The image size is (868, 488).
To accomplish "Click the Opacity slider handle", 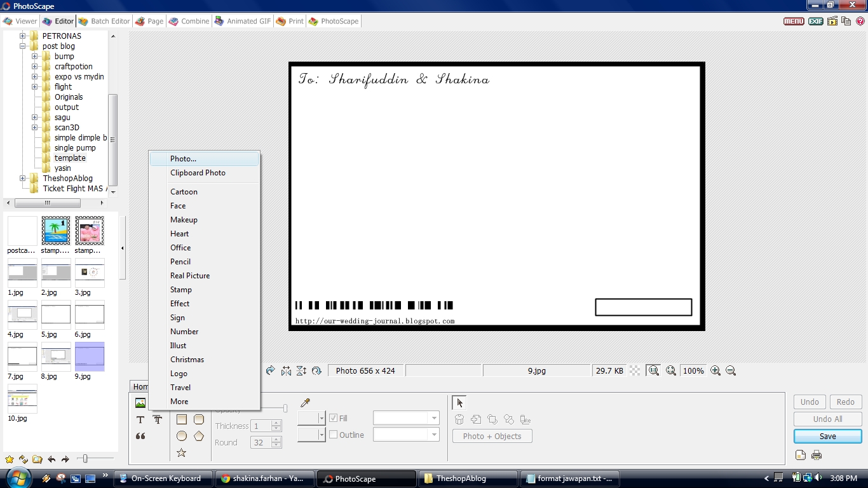I will (285, 408).
